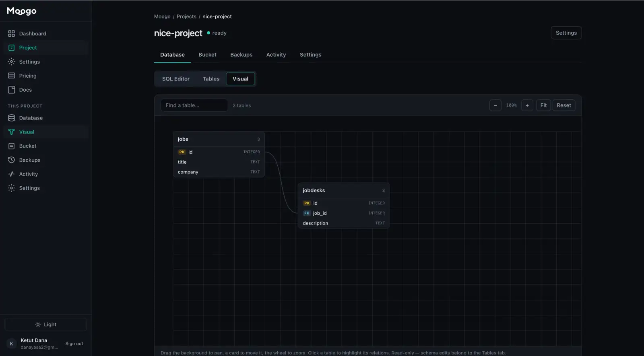644x356 pixels.
Task: Open the Pricing card icon
Action: click(x=11, y=76)
